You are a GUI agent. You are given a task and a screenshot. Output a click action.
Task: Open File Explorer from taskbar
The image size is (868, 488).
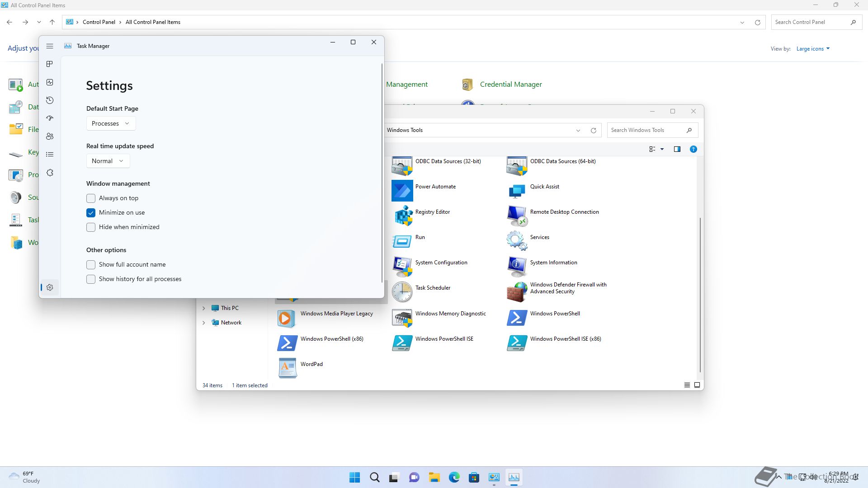click(x=434, y=477)
